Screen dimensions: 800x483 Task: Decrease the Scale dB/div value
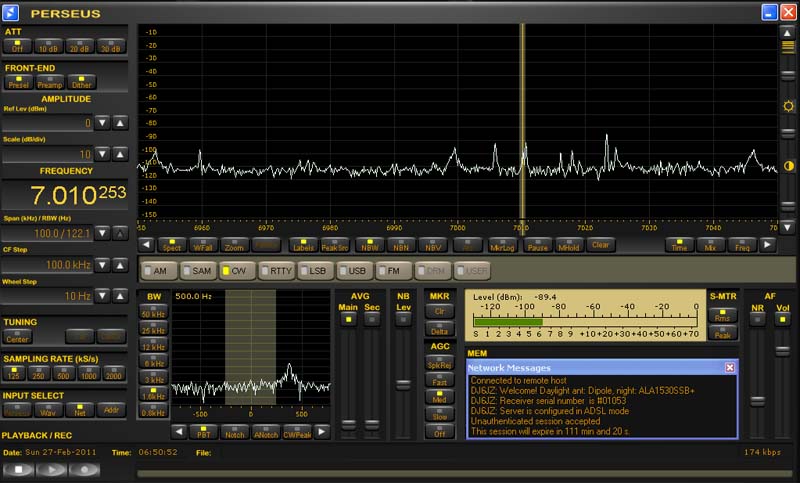click(103, 154)
